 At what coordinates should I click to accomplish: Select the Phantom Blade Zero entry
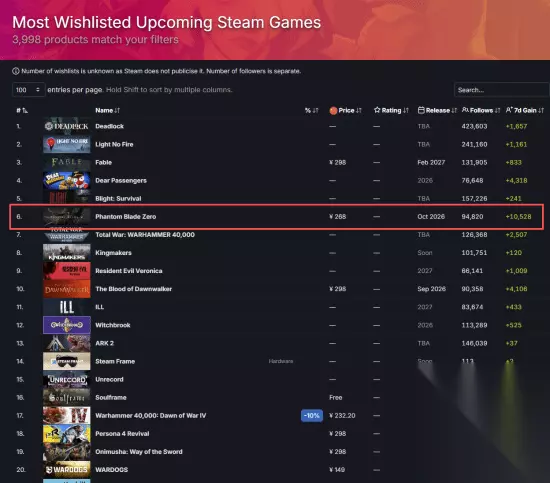pyautogui.click(x=276, y=217)
